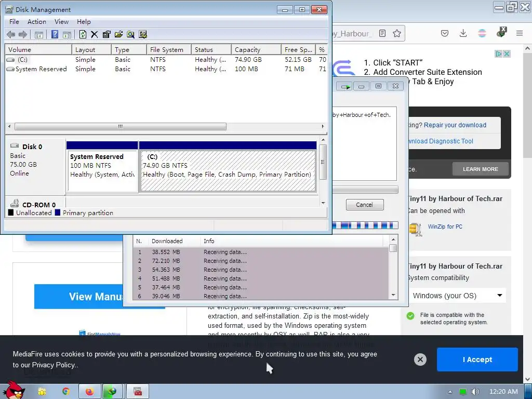The width and height of the screenshot is (532, 399).
Task: Click the Cancel button in download dialog
Action: click(x=365, y=205)
